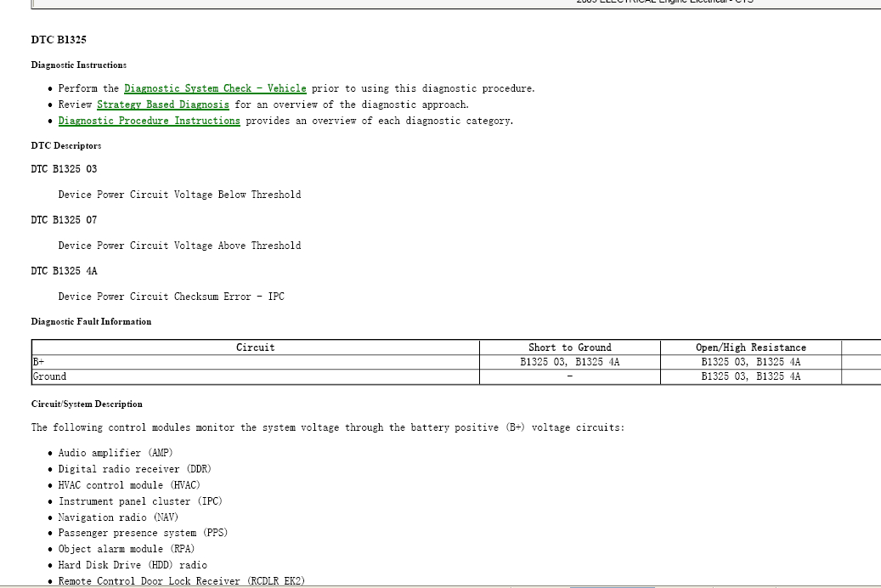Click the Diagnostic Instructions heading

tap(79, 65)
